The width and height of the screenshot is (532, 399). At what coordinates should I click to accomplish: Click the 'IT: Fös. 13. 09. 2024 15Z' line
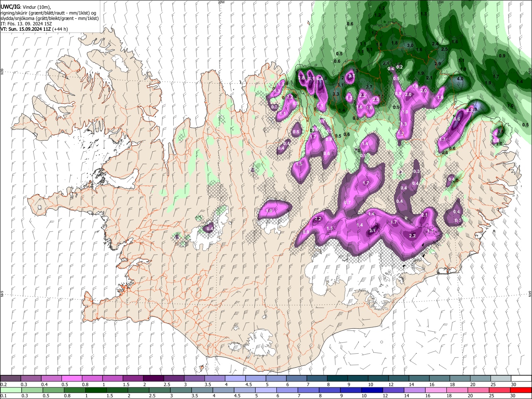(26, 24)
